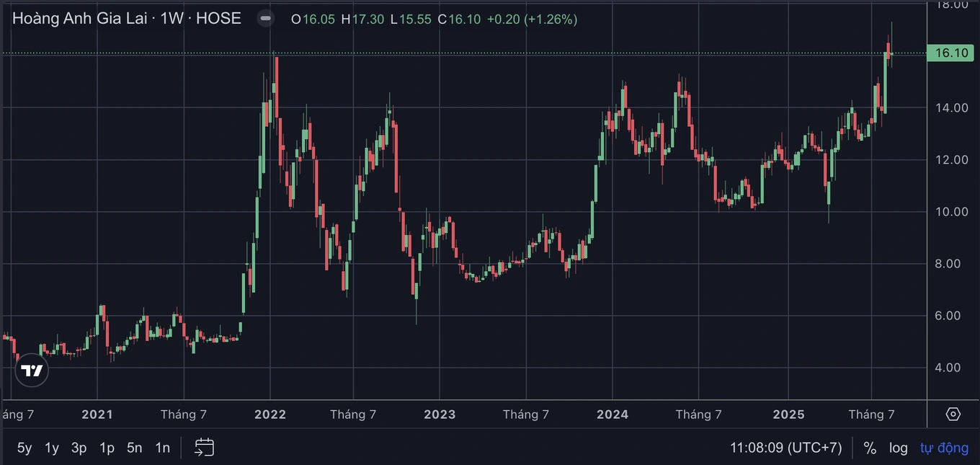Toggle the tự động auto scale

pos(944,448)
